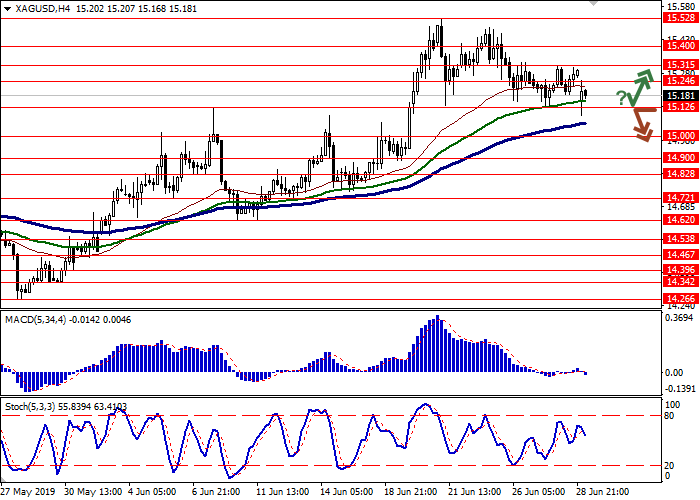Select the 15.126 support price label
The image size is (700, 500).
680,107
